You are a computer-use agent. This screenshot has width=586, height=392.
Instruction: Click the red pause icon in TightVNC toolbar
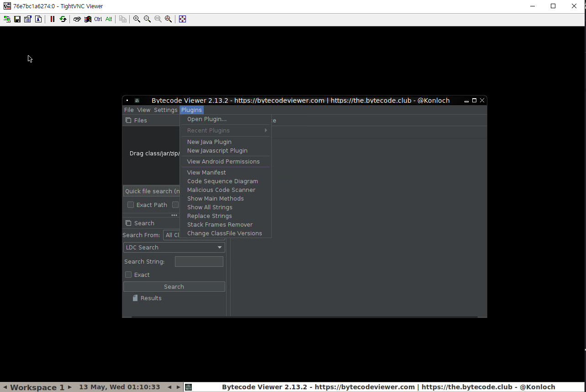click(x=53, y=19)
